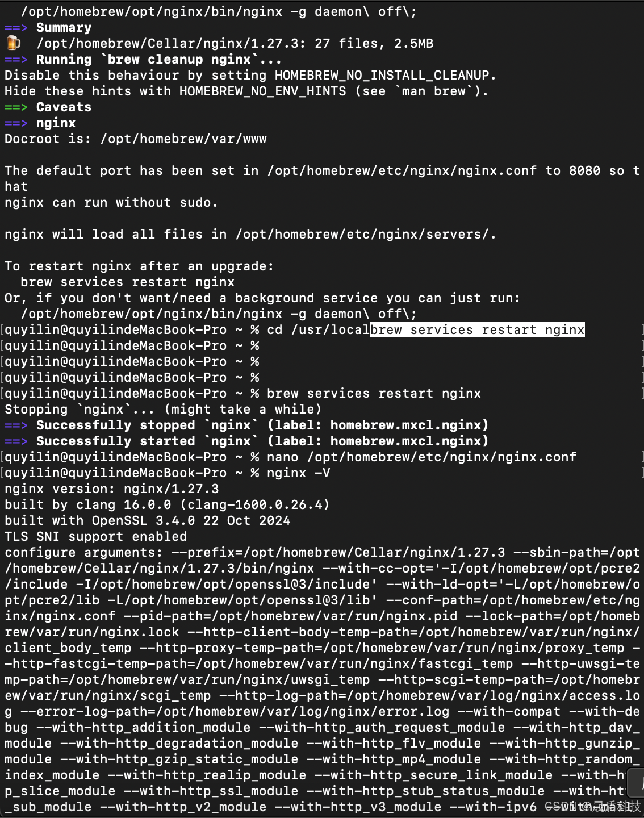This screenshot has height=818, width=644.
Task: Click the arrow before Running brew cleanup
Action: [16, 60]
